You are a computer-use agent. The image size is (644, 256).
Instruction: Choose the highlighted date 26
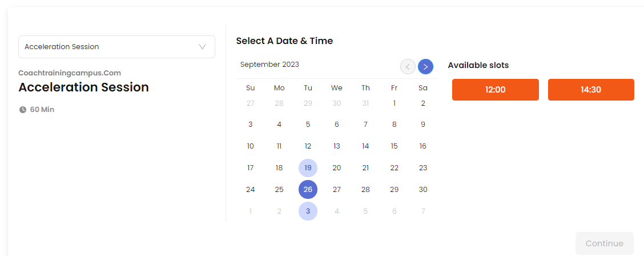click(308, 190)
